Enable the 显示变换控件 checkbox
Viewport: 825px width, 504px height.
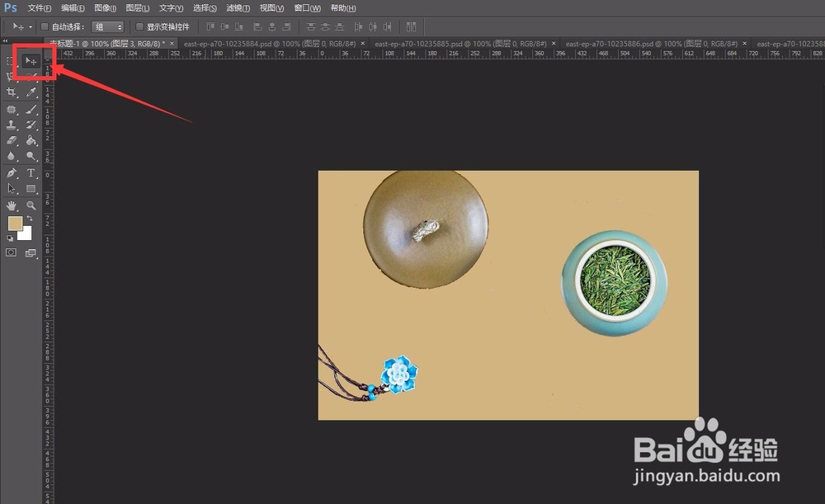point(139,27)
